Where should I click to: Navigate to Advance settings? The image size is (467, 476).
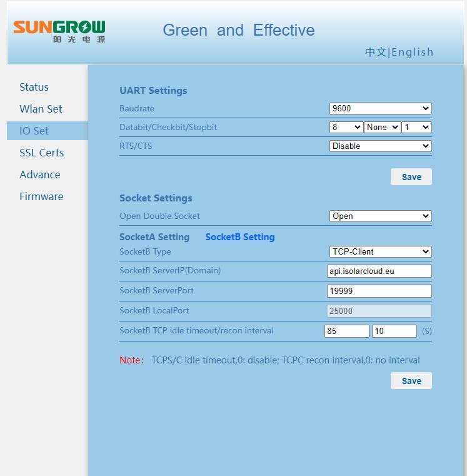(40, 175)
